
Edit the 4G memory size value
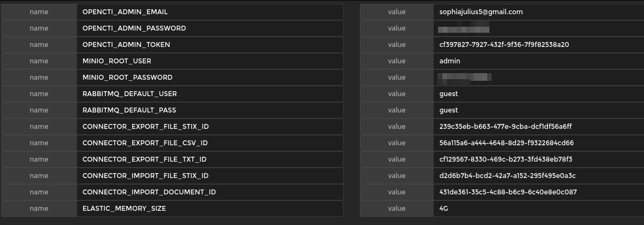click(538, 209)
